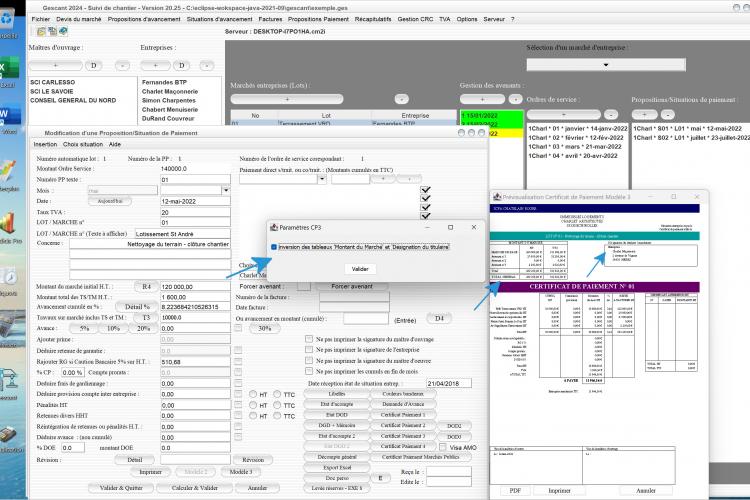The width and height of the screenshot is (750, 500).
Task: Click Certificat Paiement 3 button
Action: click(x=403, y=436)
